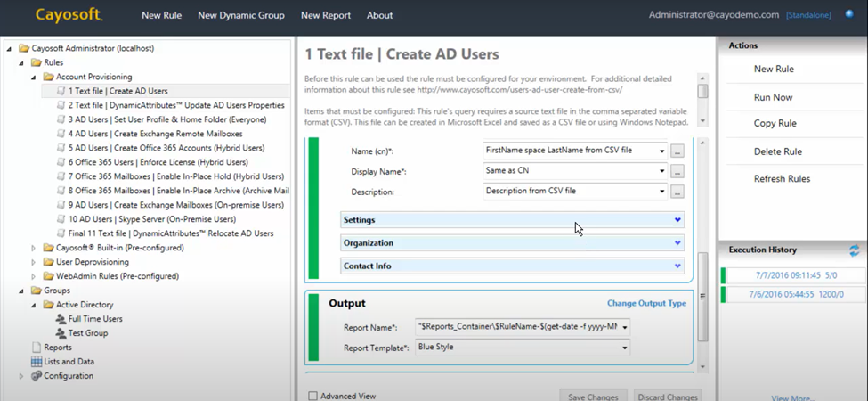Click Run Now in Actions panel
The width and height of the screenshot is (868, 401).
(x=773, y=97)
